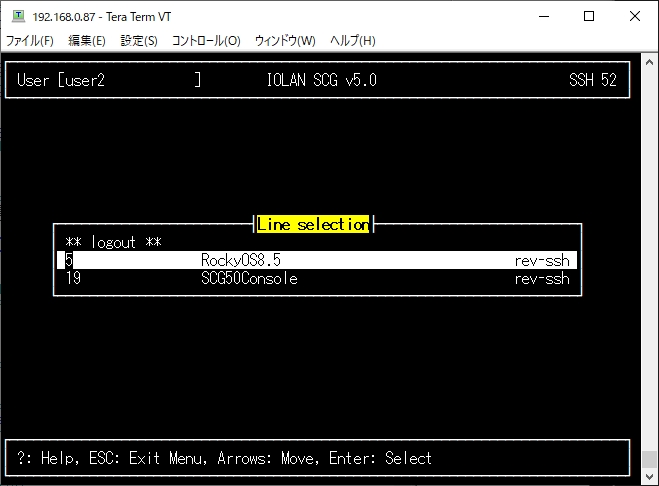This screenshot has width=659, height=486.
Task: Select the RockyOS8.5 line row
Action: pyautogui.click(x=317, y=260)
